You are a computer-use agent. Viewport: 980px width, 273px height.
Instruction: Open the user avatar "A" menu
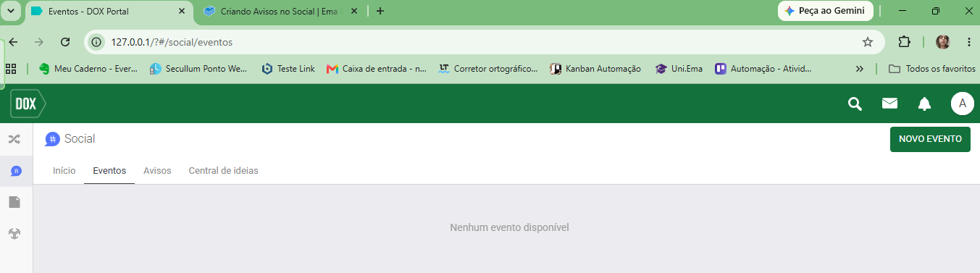coord(962,104)
